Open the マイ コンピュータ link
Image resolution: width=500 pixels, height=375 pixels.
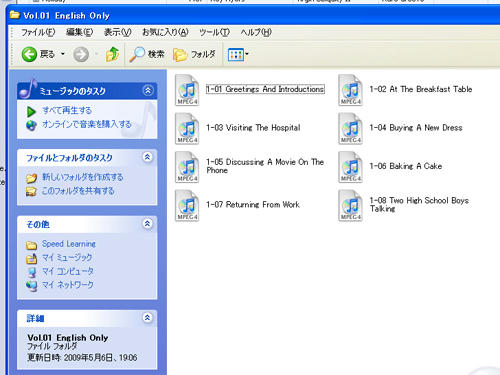[x=68, y=271]
